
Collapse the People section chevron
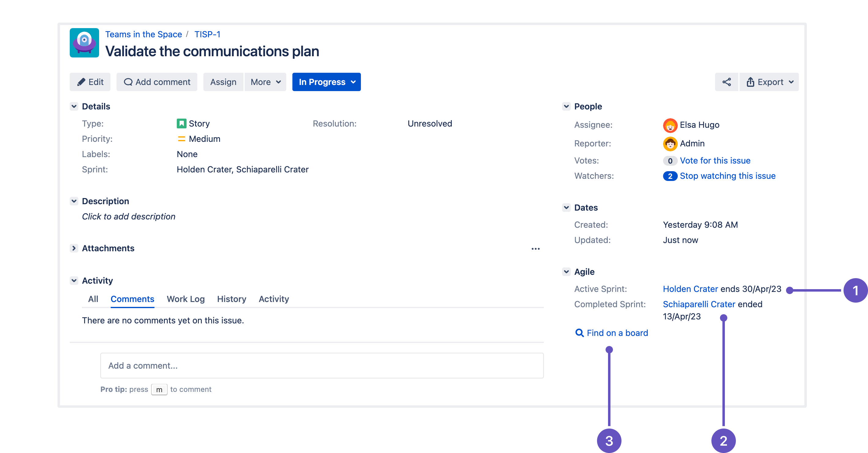(x=566, y=106)
